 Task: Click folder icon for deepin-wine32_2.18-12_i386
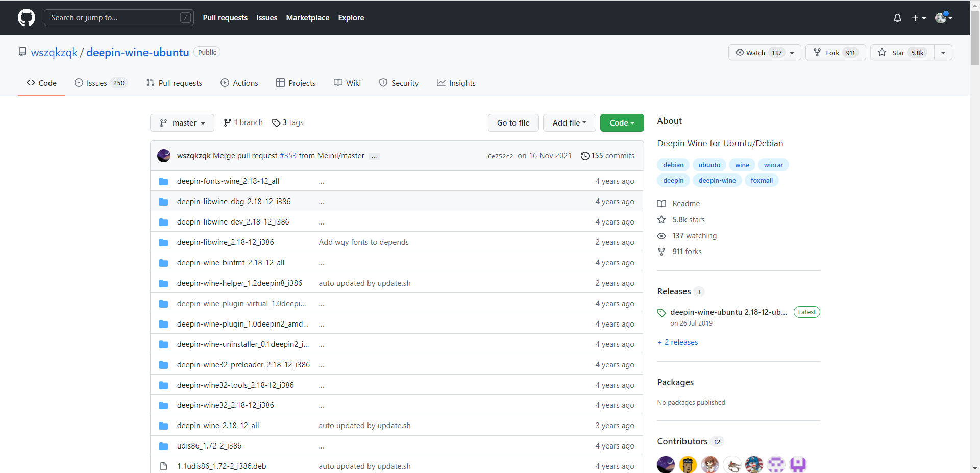pyautogui.click(x=163, y=405)
